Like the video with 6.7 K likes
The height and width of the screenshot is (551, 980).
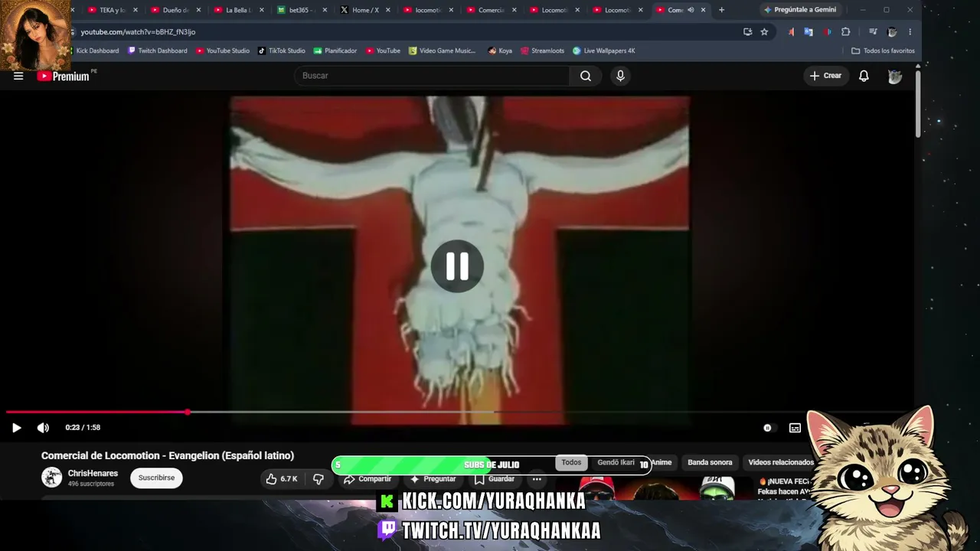(x=281, y=479)
